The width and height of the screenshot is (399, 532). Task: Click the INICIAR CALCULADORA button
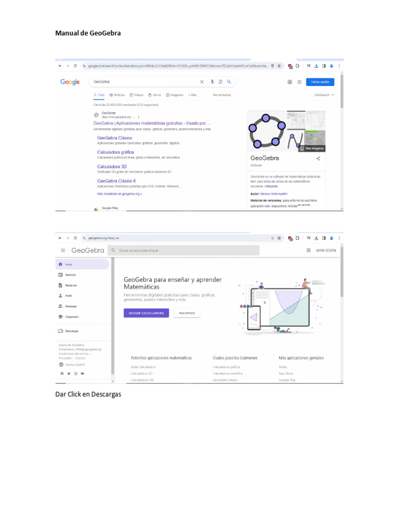(x=146, y=313)
